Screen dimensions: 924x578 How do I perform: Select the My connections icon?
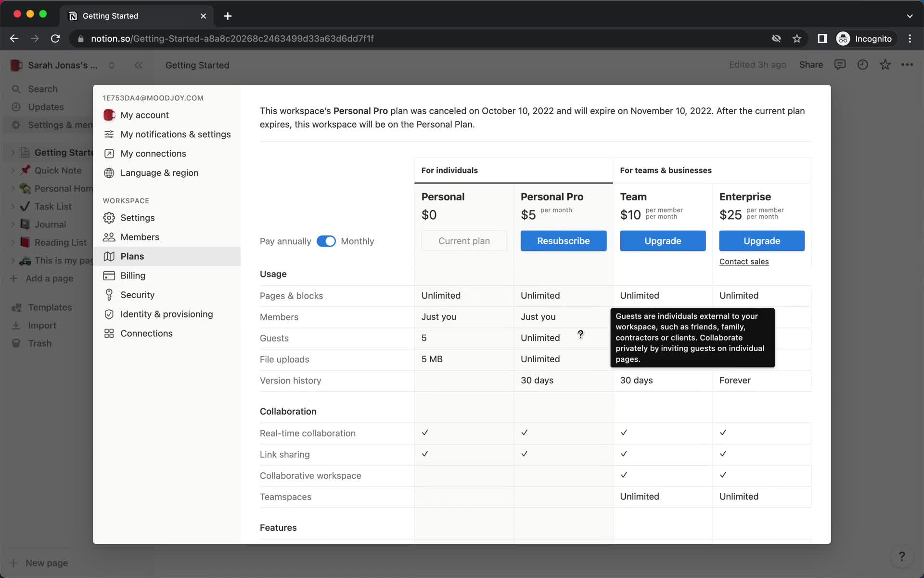tap(108, 154)
